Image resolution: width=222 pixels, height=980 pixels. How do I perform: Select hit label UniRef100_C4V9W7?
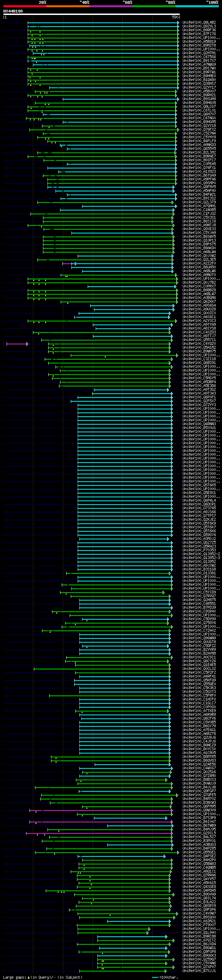pos(199,913)
